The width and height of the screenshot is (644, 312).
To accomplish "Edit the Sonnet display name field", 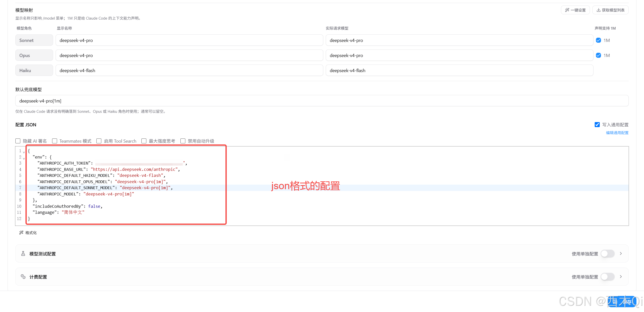I will (x=189, y=40).
